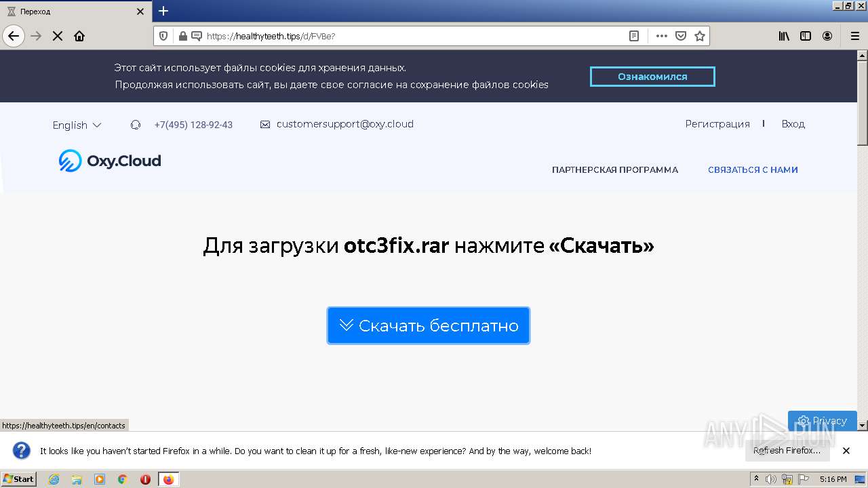Click the otc3fix.rar file name text

coord(397,245)
